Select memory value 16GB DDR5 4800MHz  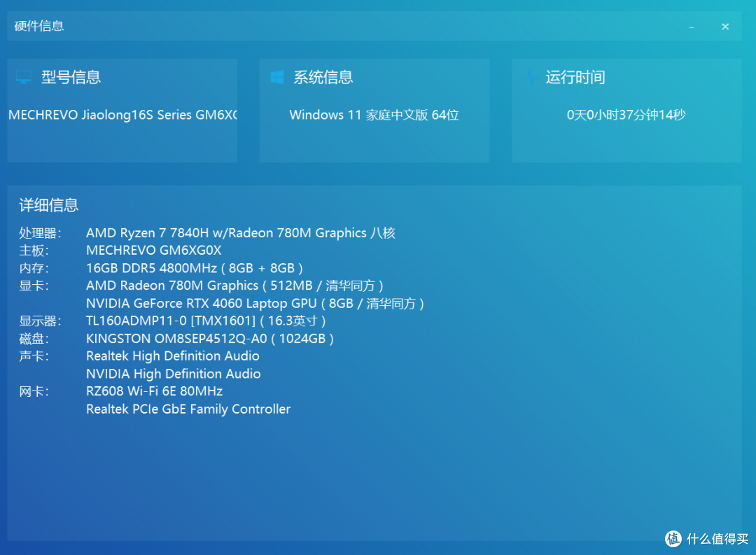coord(195,268)
